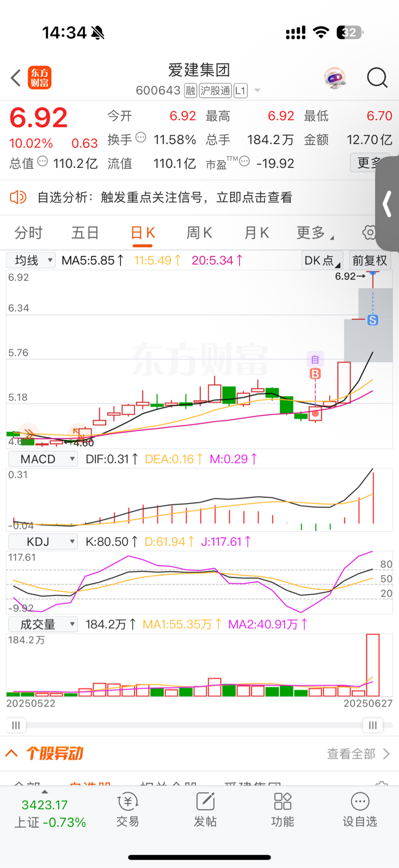
Task: Tap the 沪股通 badge
Action: [x=215, y=91]
